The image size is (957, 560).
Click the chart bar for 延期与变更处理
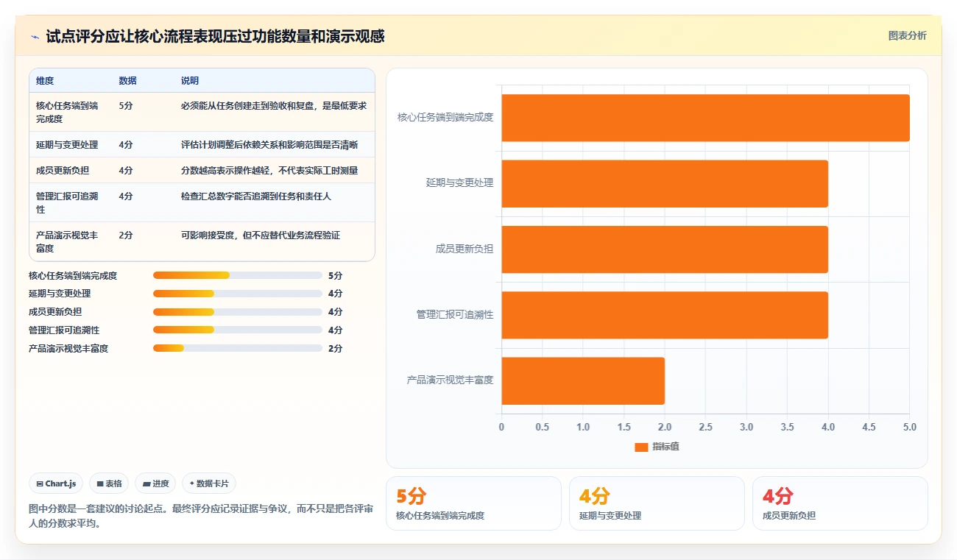click(665, 183)
